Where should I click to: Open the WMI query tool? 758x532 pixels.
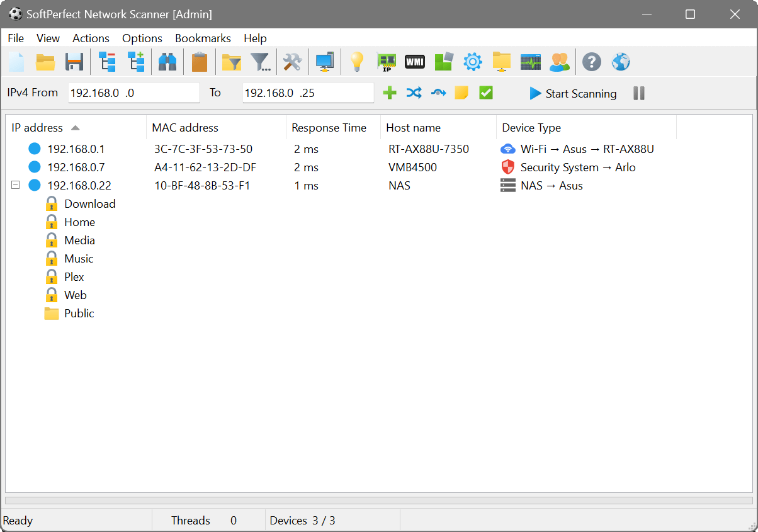click(x=414, y=61)
